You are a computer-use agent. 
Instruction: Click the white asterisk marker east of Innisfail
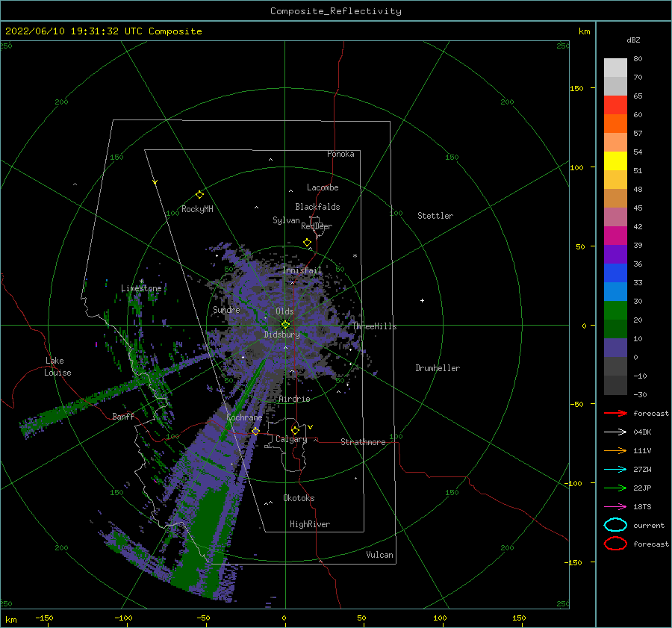pyautogui.click(x=355, y=256)
